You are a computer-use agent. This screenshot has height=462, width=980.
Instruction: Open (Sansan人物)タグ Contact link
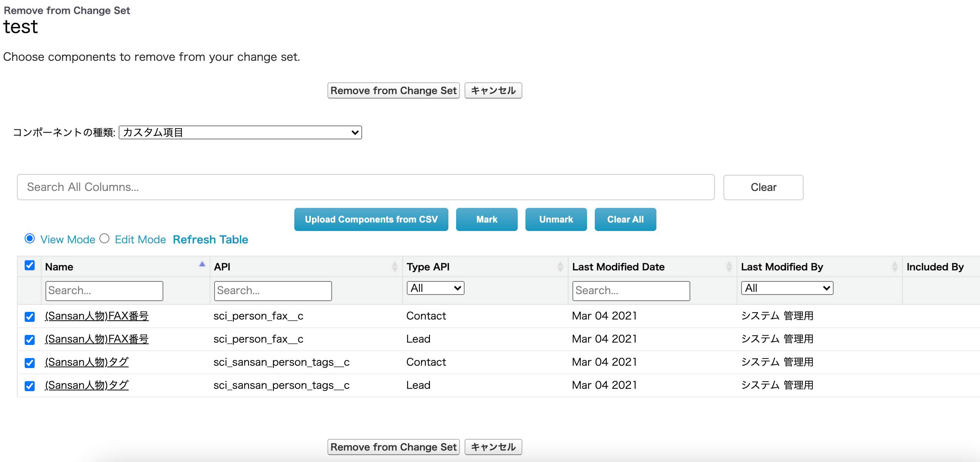(87, 362)
